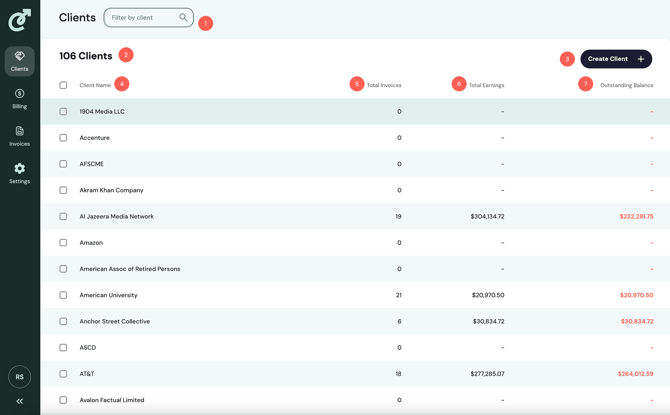The width and height of the screenshot is (670, 415).
Task: Sort by Total Invoices column
Action: coord(384,85)
